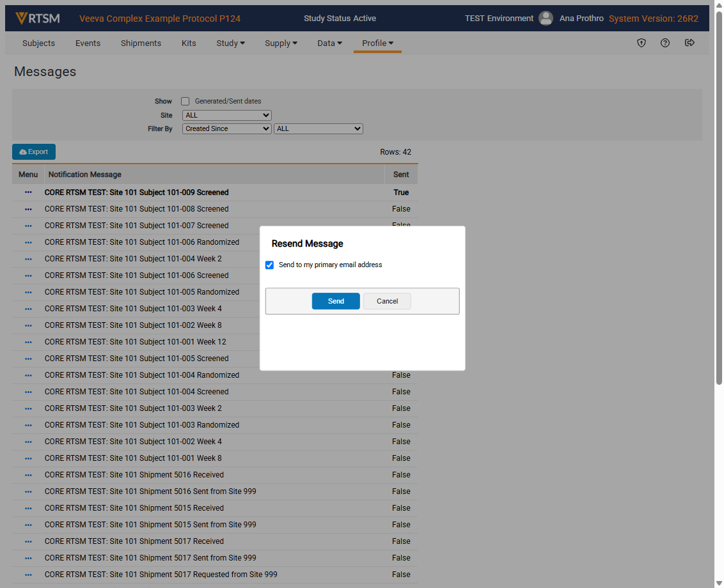Click the Ana Prothro user name
This screenshot has height=588, width=724.
[x=581, y=19]
